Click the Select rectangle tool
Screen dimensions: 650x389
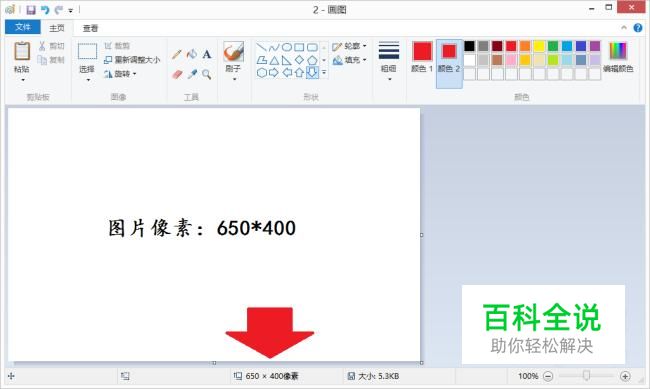[87, 51]
